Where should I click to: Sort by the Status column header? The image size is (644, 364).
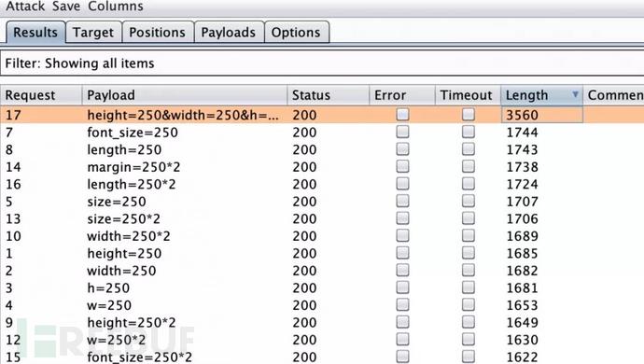[329, 95]
